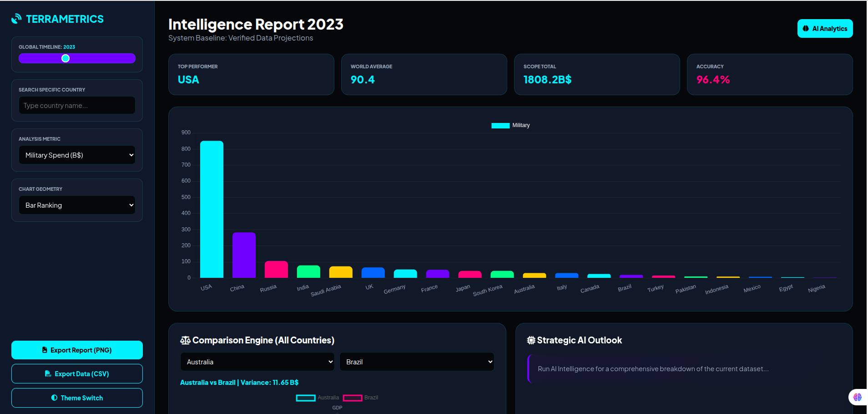Click the brain icon in AI Analytics button
Image resolution: width=868 pixels, height=414 pixels.
point(806,29)
